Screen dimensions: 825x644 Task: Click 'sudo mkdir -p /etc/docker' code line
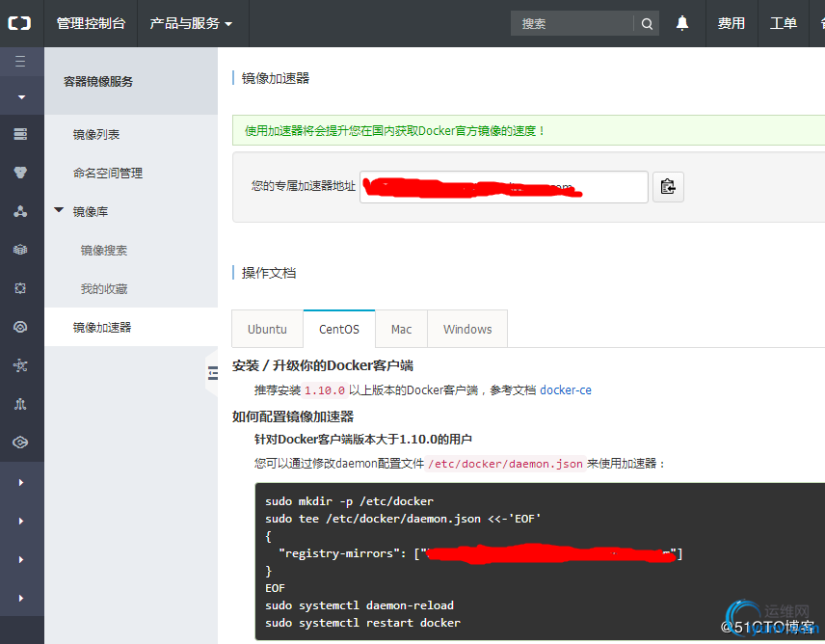coord(349,501)
